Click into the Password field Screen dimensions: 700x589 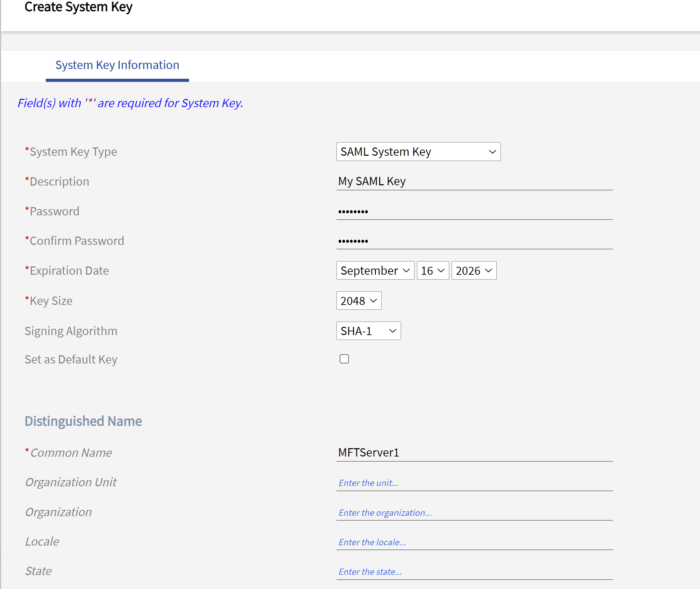(474, 211)
